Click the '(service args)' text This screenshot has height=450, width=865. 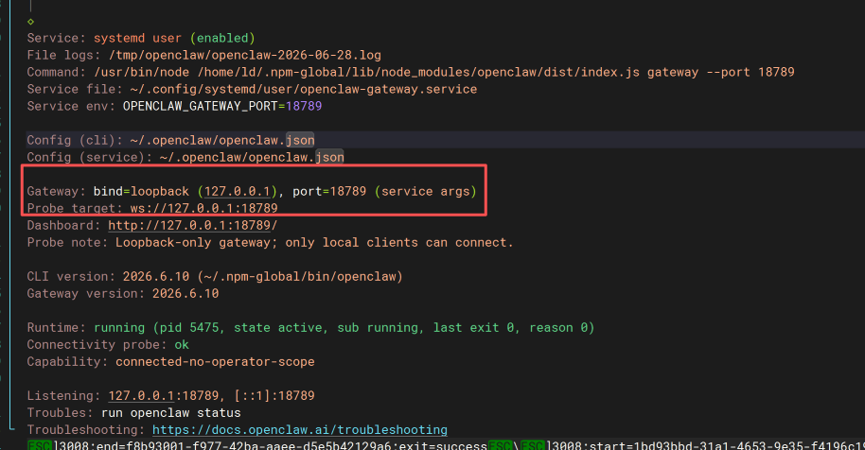click(x=425, y=191)
